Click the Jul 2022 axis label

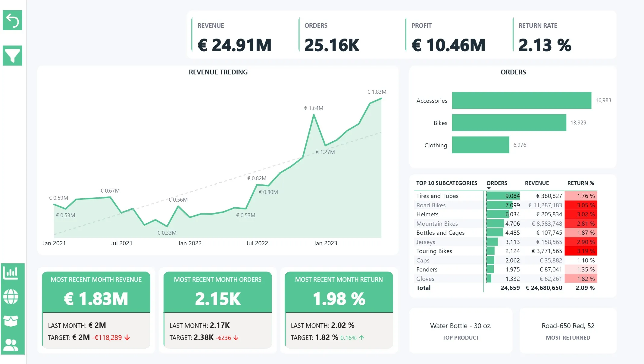point(257,243)
